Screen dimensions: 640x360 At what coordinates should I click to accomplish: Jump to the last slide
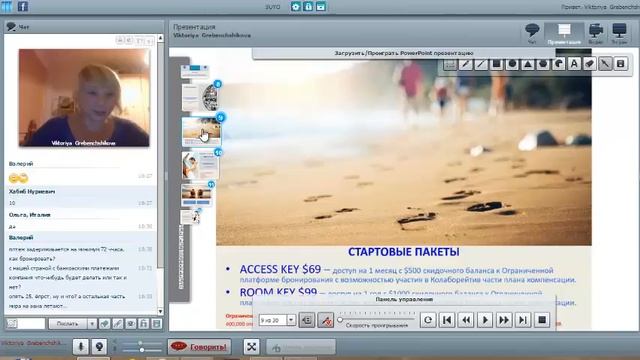click(523, 320)
